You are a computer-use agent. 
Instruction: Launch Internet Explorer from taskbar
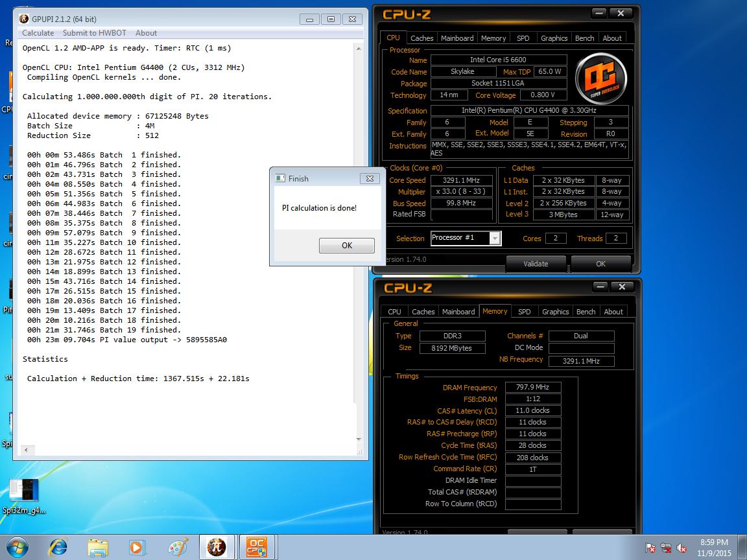58,548
